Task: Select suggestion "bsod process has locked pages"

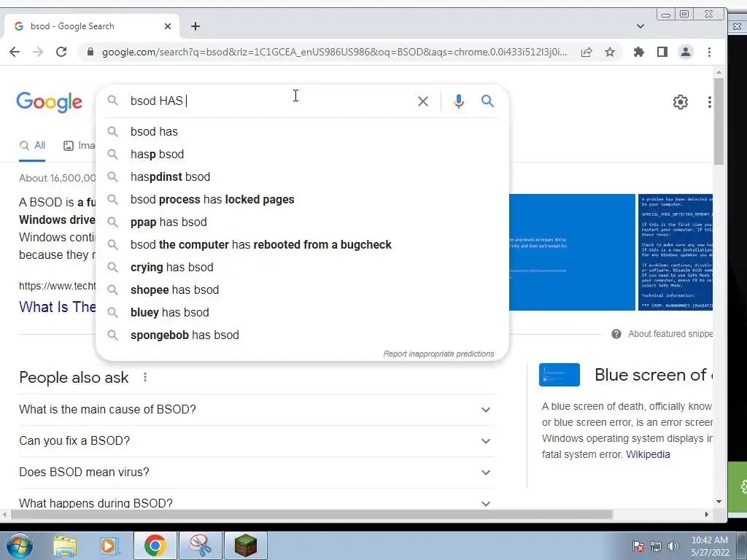Action: pos(303,200)
